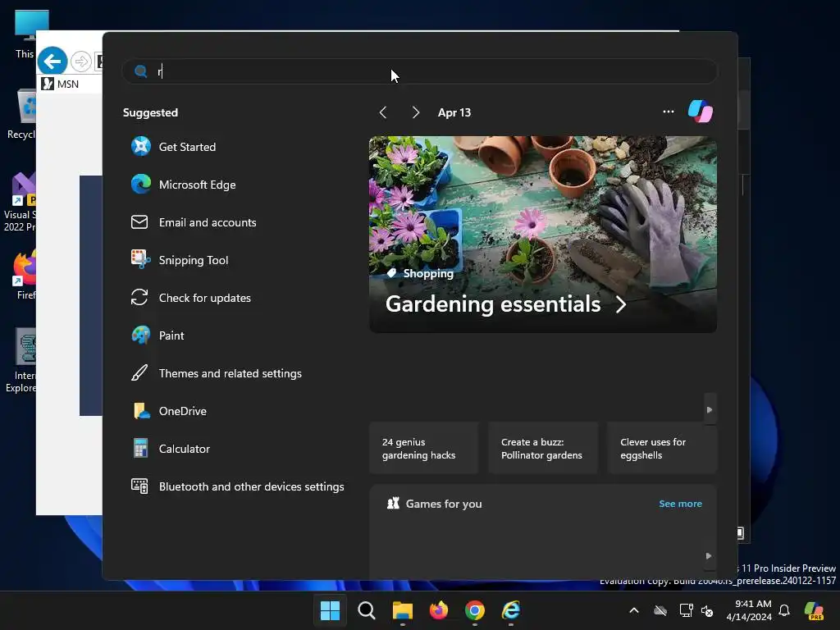Open the Gardening essentials card

543,235
